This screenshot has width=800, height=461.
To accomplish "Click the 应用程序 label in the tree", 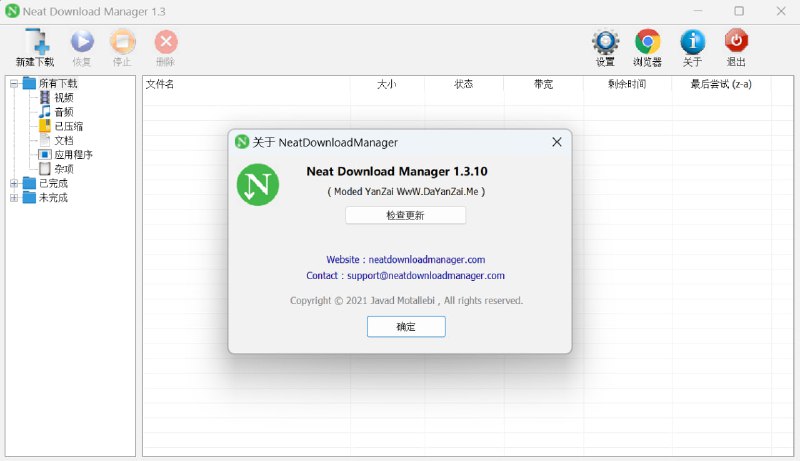I will 73,155.
